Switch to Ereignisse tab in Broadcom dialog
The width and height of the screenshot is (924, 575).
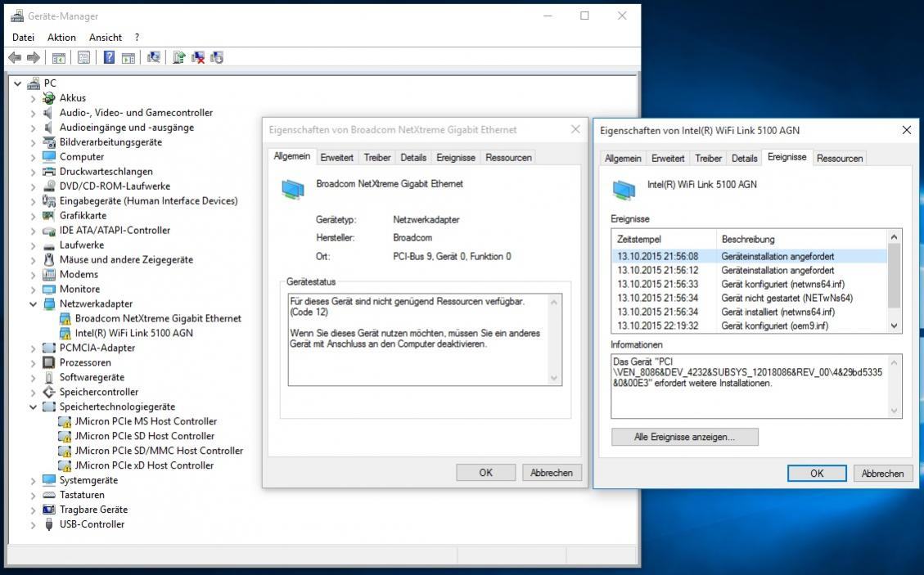click(x=456, y=157)
